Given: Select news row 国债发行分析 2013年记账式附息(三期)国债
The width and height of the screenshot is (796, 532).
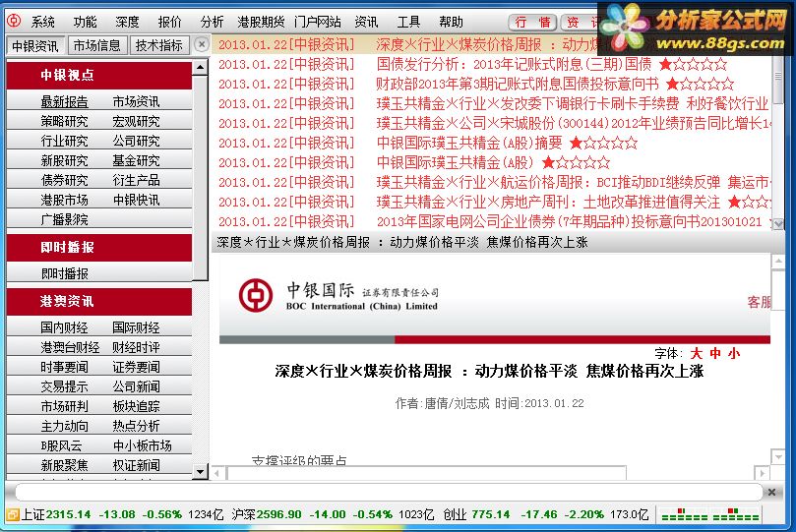Looking at the screenshot, I should coord(491,64).
